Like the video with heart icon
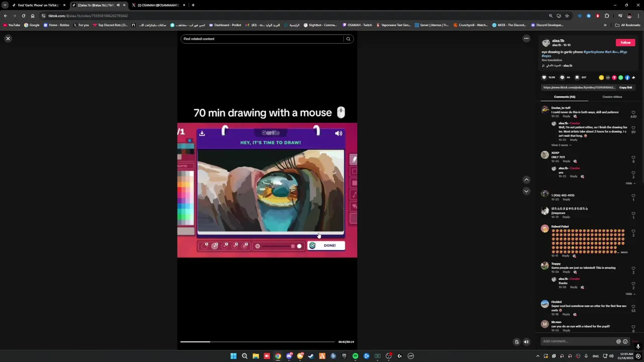 click(544, 77)
